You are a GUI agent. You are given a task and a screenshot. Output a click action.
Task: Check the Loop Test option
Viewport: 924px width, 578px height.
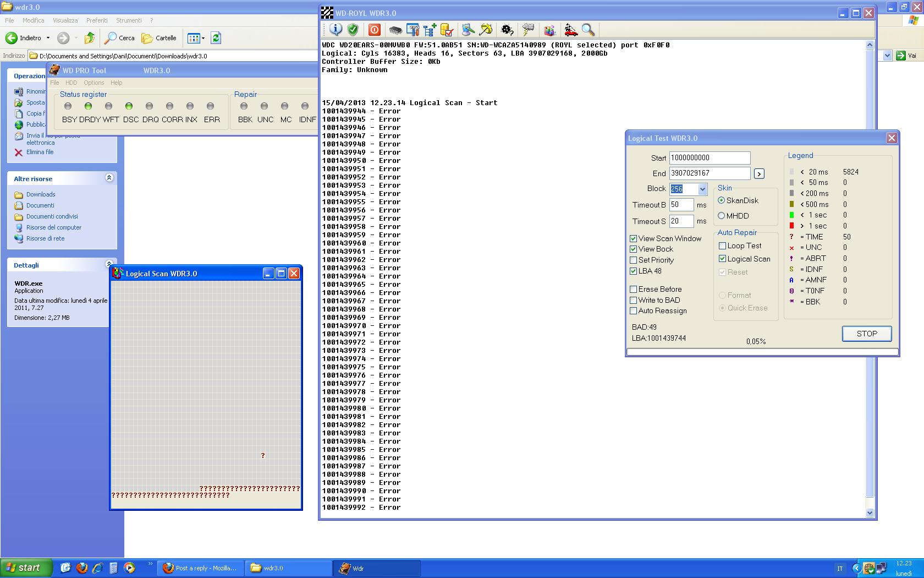click(x=723, y=246)
